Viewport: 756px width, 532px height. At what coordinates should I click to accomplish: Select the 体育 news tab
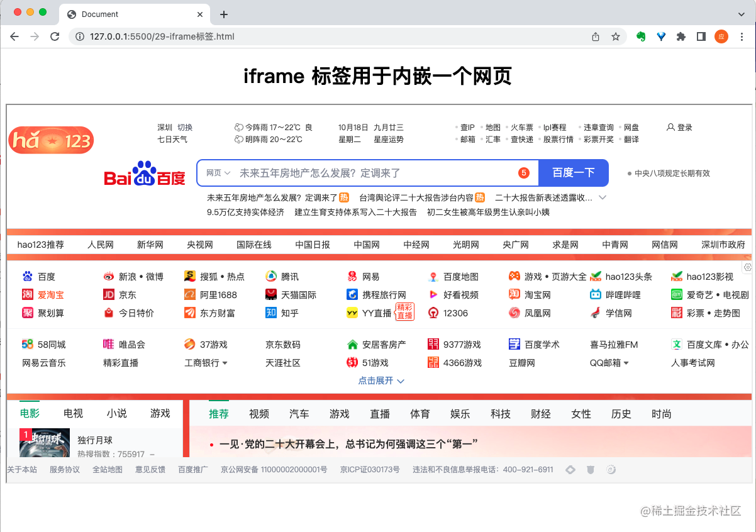coord(420,414)
